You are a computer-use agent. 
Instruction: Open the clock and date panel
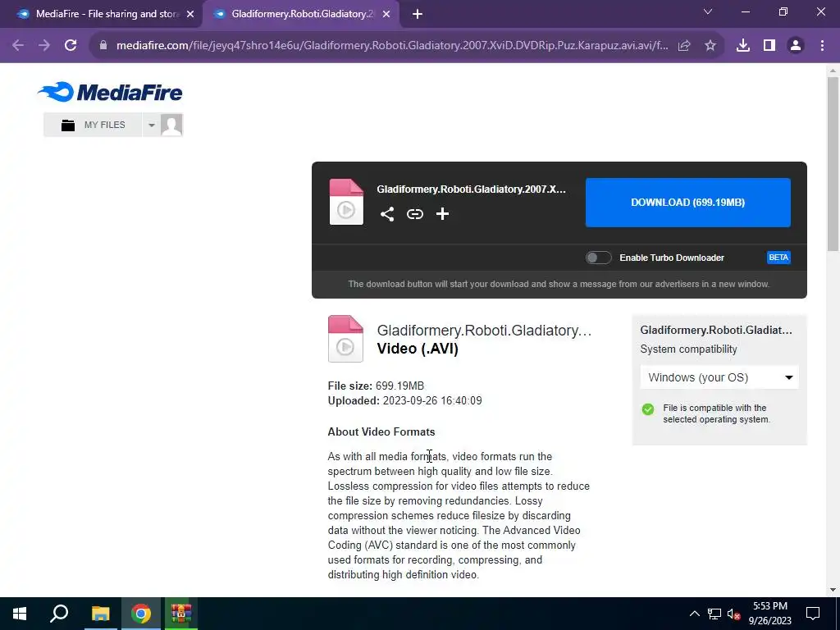(x=769, y=614)
